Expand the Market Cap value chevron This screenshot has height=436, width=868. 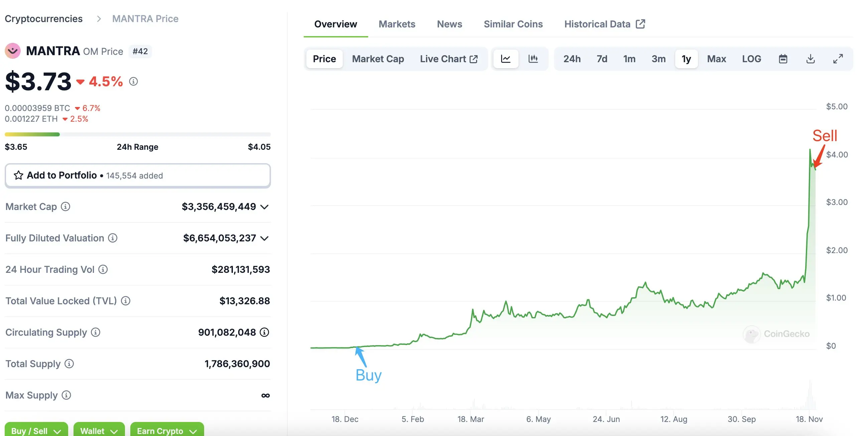tap(265, 207)
